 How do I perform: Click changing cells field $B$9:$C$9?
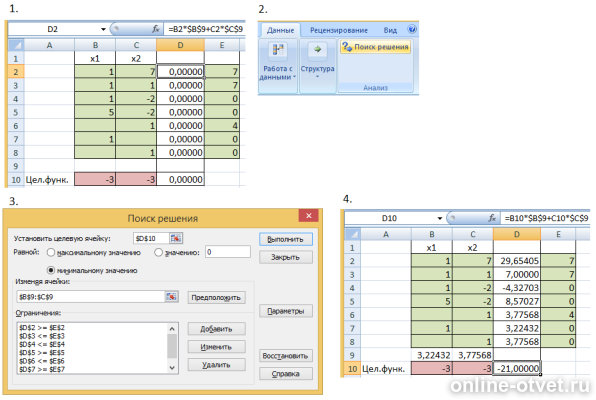coord(90,297)
